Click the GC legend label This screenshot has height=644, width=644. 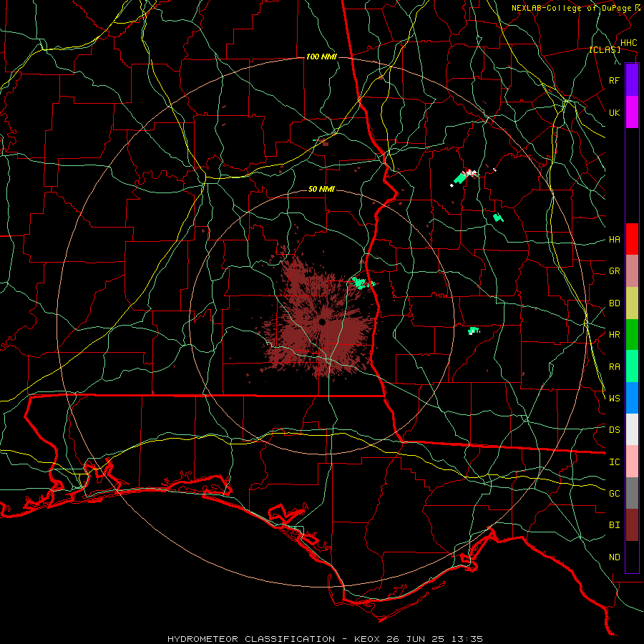point(614,494)
